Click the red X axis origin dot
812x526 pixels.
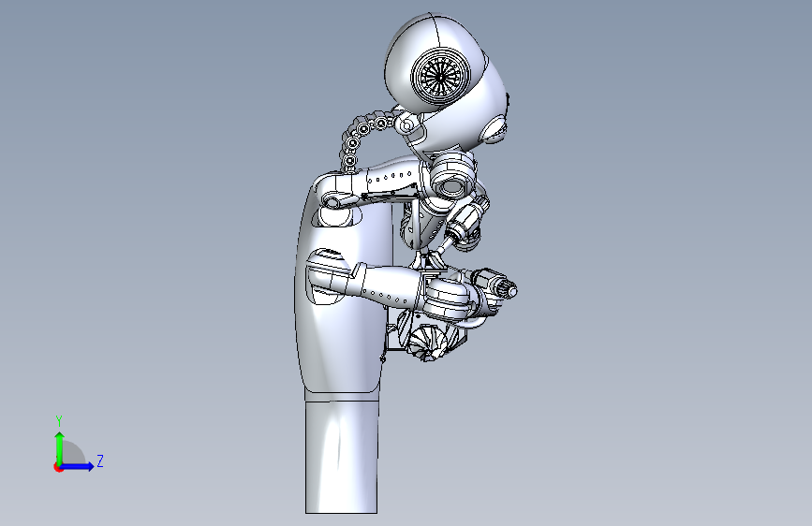coord(58,467)
